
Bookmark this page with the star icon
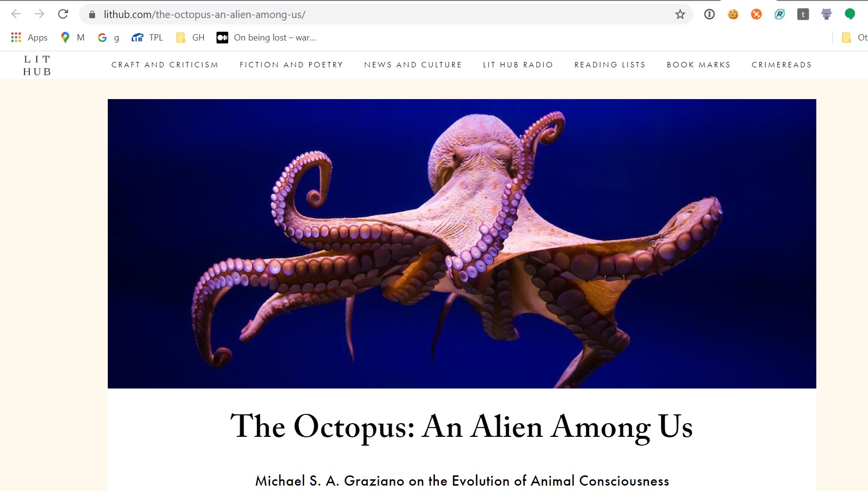(680, 14)
